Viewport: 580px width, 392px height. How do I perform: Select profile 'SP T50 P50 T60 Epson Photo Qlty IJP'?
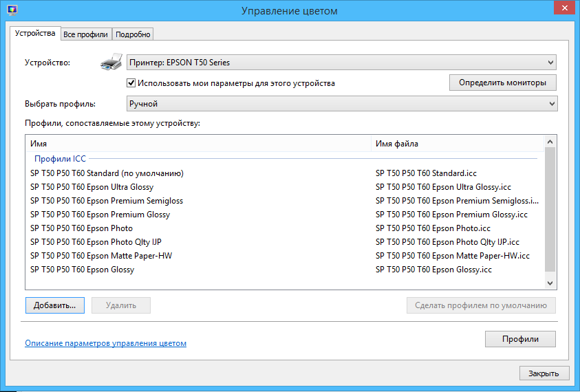[96, 242]
